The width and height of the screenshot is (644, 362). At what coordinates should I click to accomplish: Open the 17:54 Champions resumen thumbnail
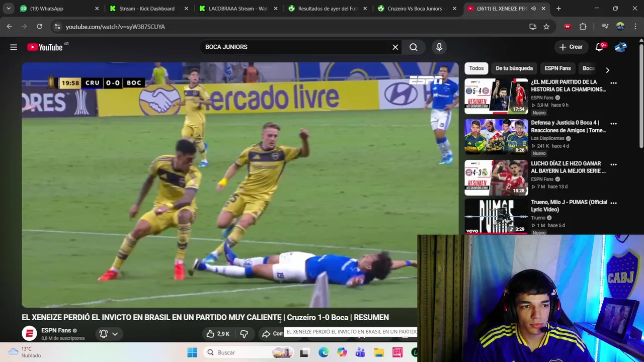496,96
